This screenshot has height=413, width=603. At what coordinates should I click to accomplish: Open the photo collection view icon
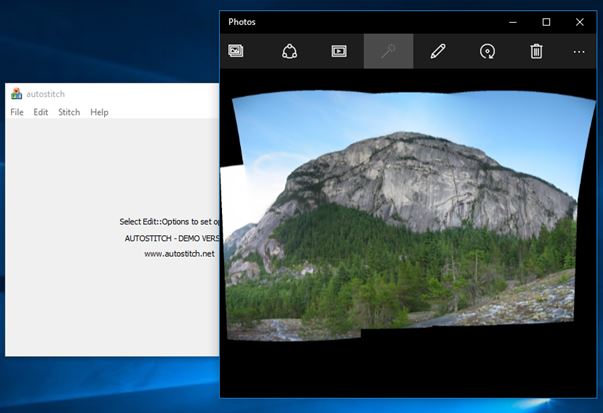click(x=236, y=51)
